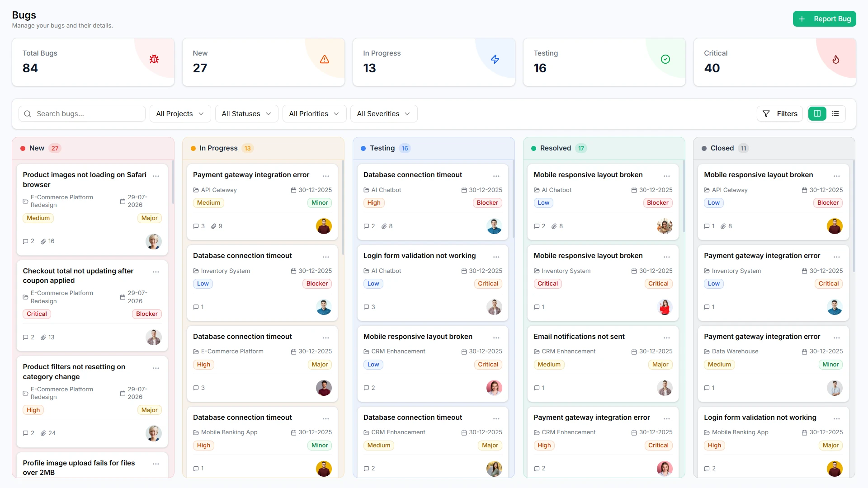Open the All Statuses dropdown
Screen dimensions: 868x488
tap(246, 114)
